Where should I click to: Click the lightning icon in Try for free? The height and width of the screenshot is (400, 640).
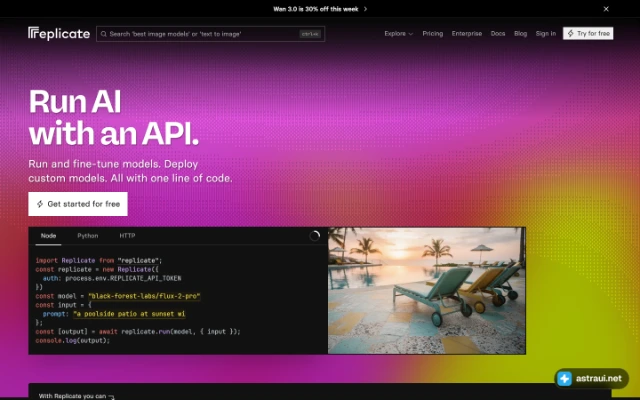pos(571,33)
